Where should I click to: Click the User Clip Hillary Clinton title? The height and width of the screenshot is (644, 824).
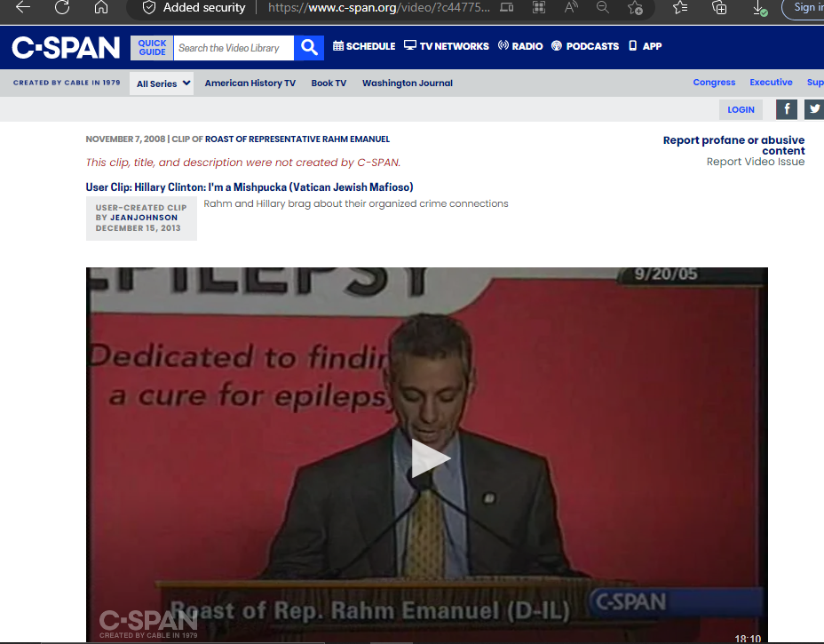[250, 187]
